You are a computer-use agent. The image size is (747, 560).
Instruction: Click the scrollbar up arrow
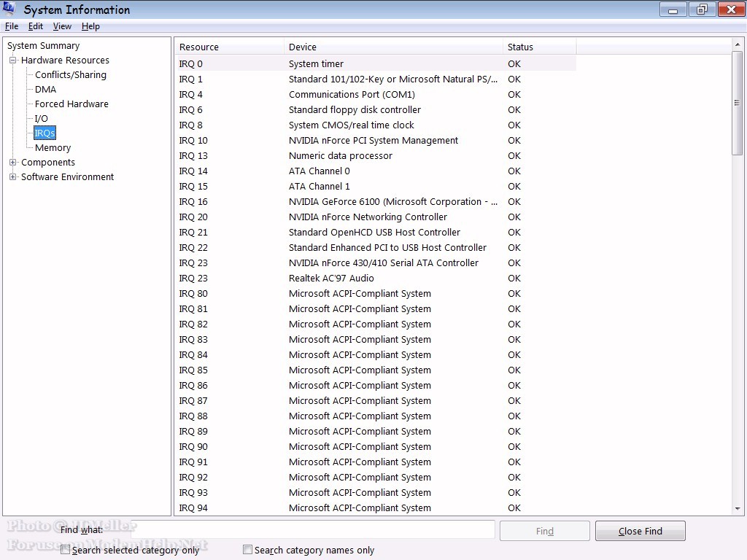pyautogui.click(x=738, y=44)
